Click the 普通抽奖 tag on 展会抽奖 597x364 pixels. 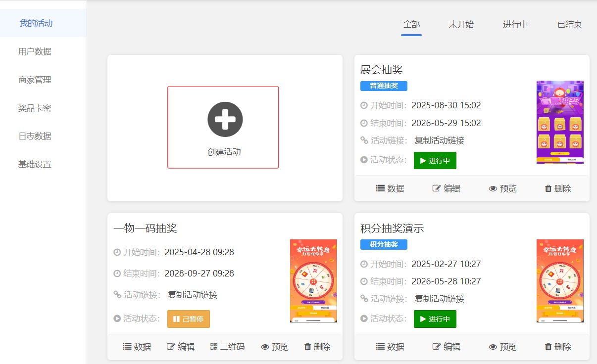point(384,86)
